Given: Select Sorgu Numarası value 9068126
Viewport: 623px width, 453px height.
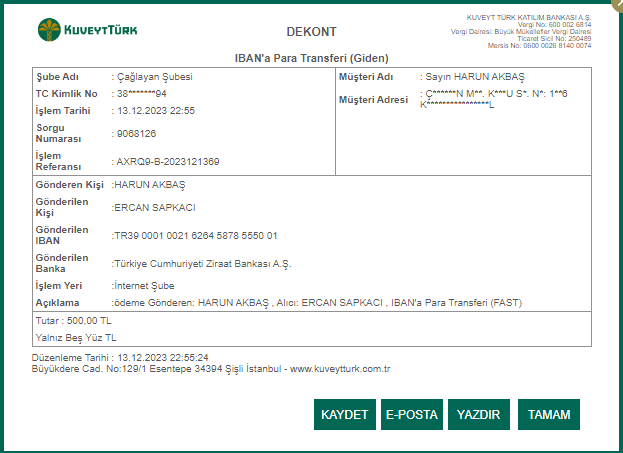Looking at the screenshot, I should [x=136, y=134].
